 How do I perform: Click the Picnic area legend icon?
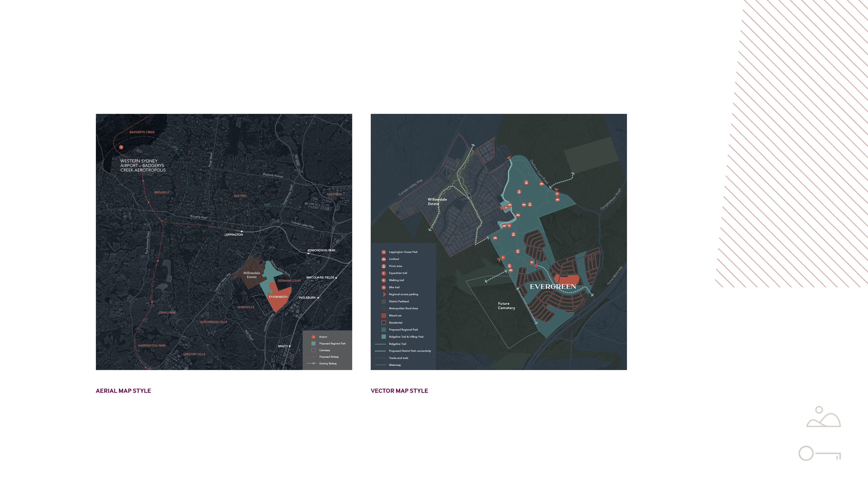(383, 266)
